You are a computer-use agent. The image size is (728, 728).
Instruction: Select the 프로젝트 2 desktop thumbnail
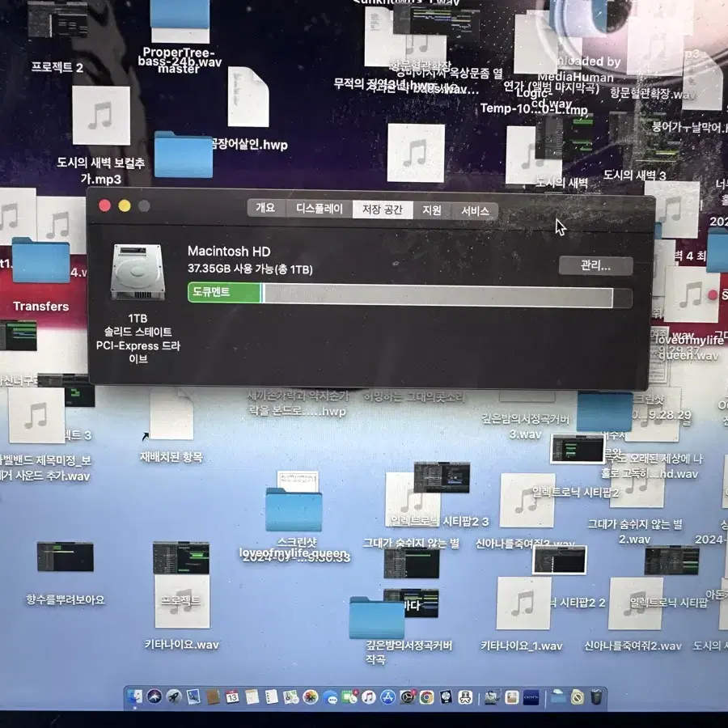pos(57,19)
